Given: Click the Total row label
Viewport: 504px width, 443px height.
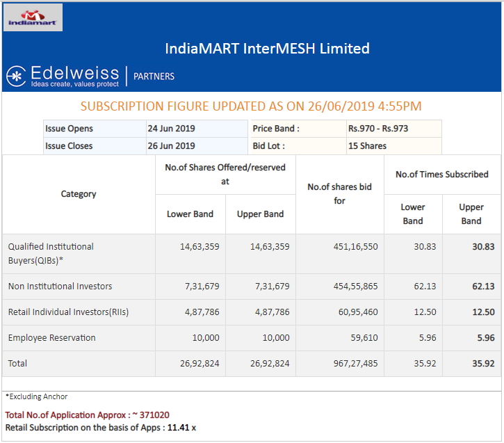Looking at the screenshot, I should pos(17,363).
